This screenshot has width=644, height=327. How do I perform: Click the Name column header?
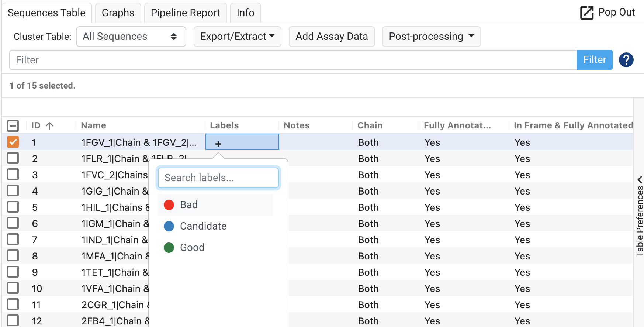(94, 125)
